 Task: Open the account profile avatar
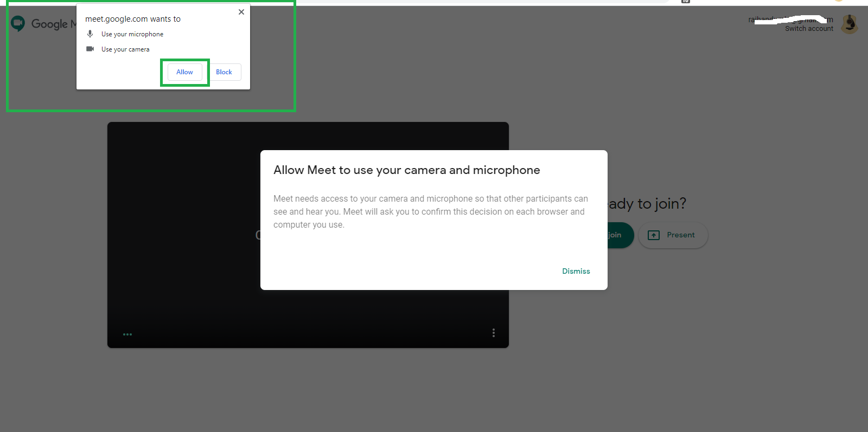850,24
